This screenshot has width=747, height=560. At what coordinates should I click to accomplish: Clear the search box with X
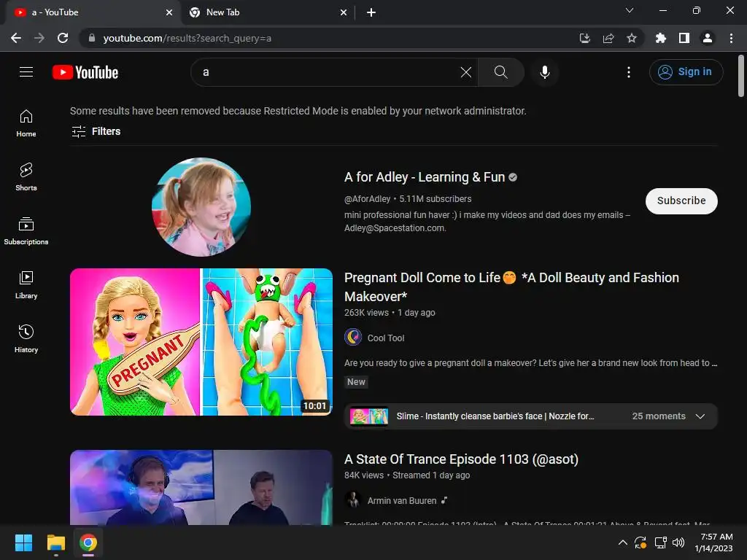click(466, 72)
